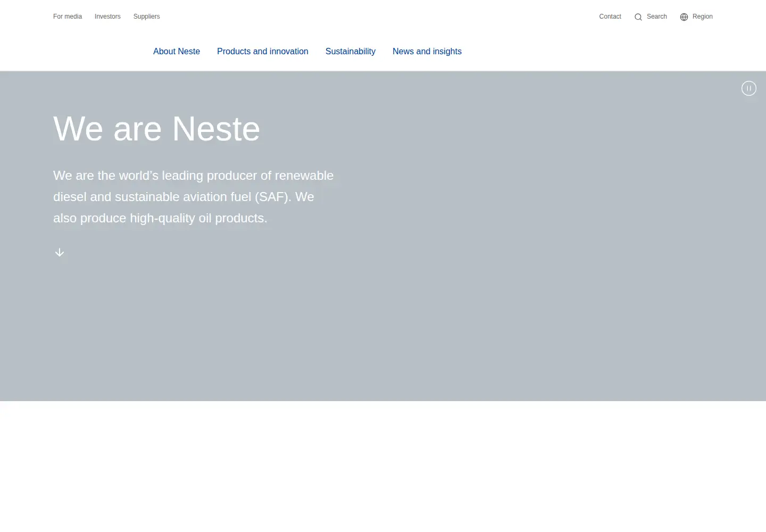Click the Search label in the header

coord(657,16)
